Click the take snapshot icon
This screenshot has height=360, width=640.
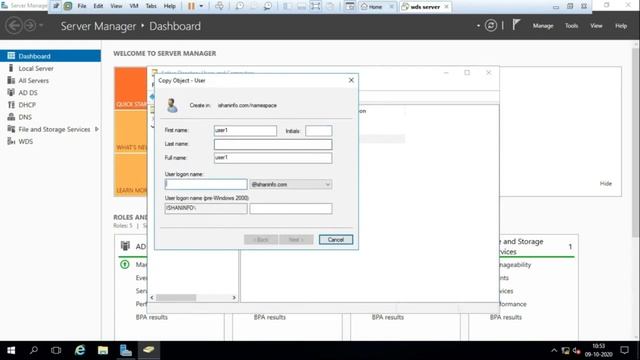[x=240, y=6]
